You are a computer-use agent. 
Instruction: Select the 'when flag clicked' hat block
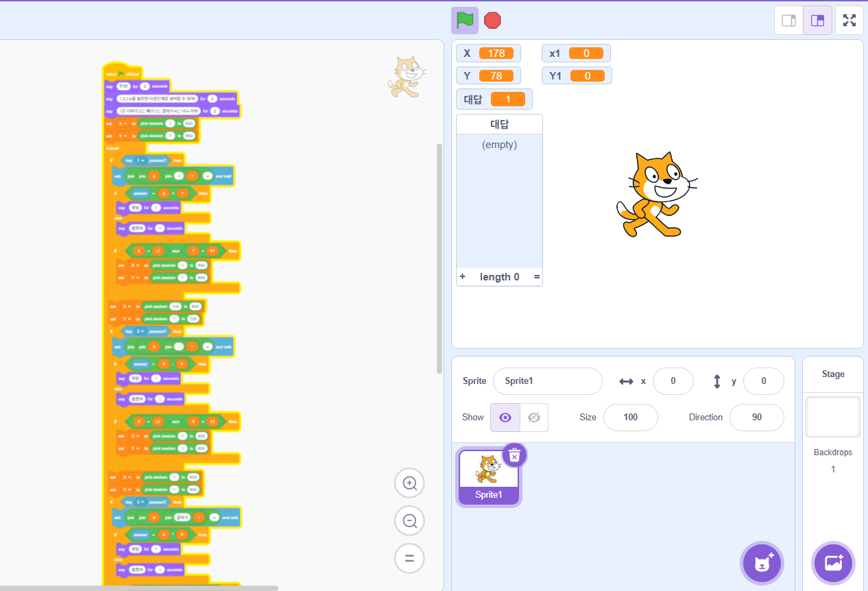point(122,73)
